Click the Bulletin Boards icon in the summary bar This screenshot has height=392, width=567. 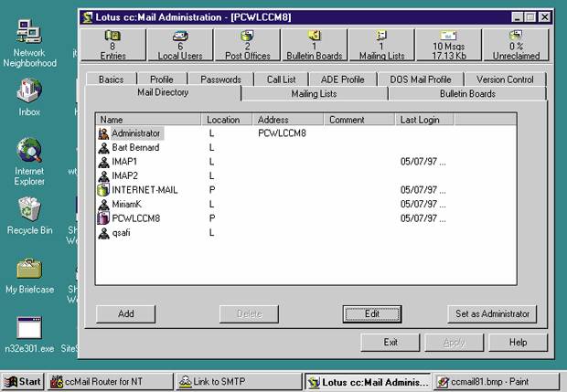(x=315, y=36)
